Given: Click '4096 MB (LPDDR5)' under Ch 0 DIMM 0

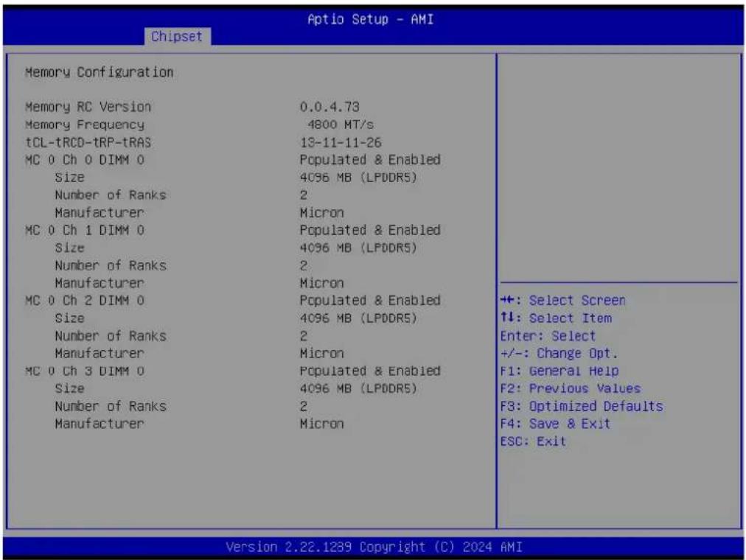Looking at the screenshot, I should pos(358,178).
